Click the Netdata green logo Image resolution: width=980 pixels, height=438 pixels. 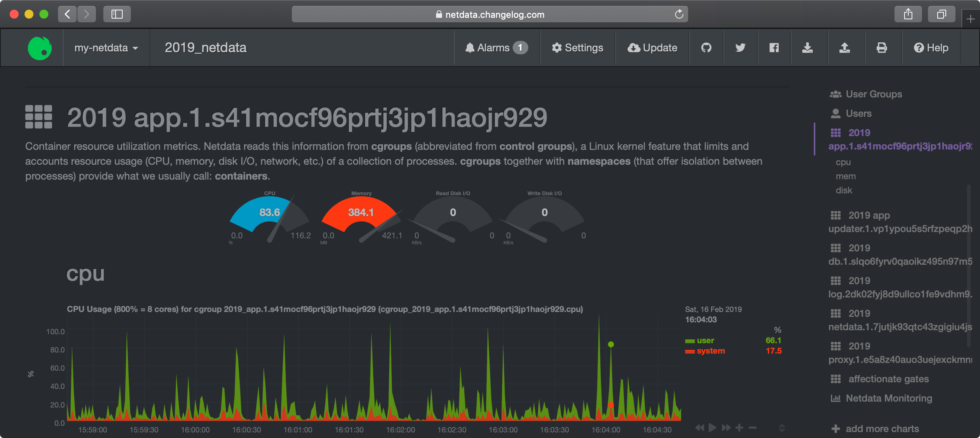pyautogui.click(x=40, y=48)
